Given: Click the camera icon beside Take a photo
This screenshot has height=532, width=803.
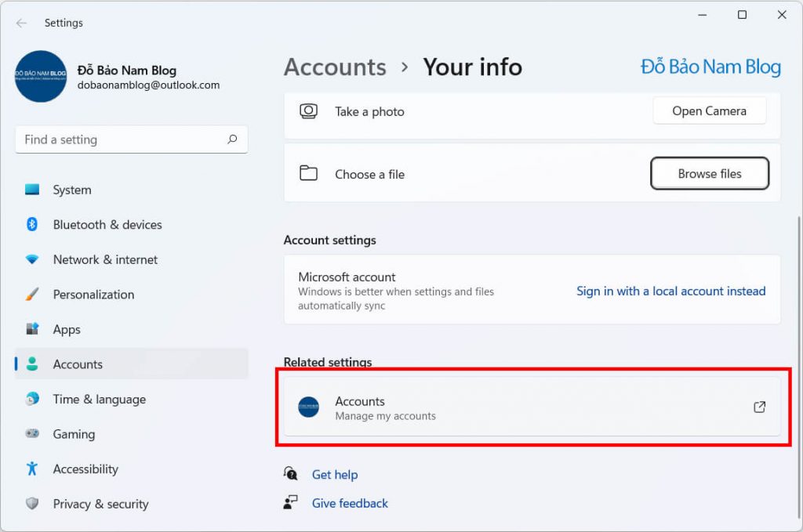Looking at the screenshot, I should point(308,111).
